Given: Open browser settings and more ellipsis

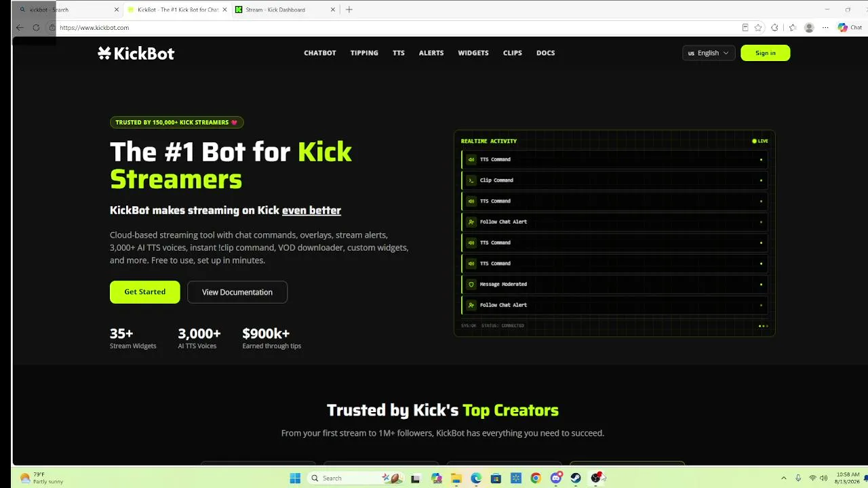Looking at the screenshot, I should point(825,28).
